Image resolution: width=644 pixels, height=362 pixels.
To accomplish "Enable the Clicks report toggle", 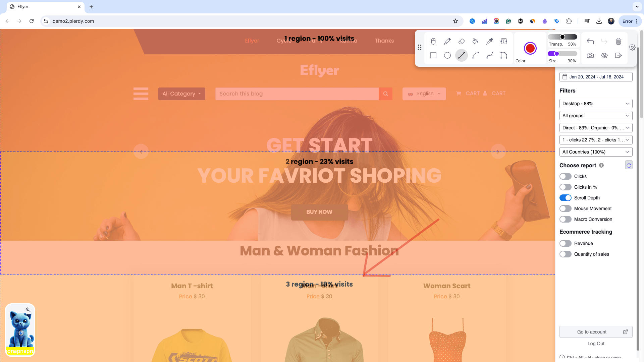I will pos(565,176).
